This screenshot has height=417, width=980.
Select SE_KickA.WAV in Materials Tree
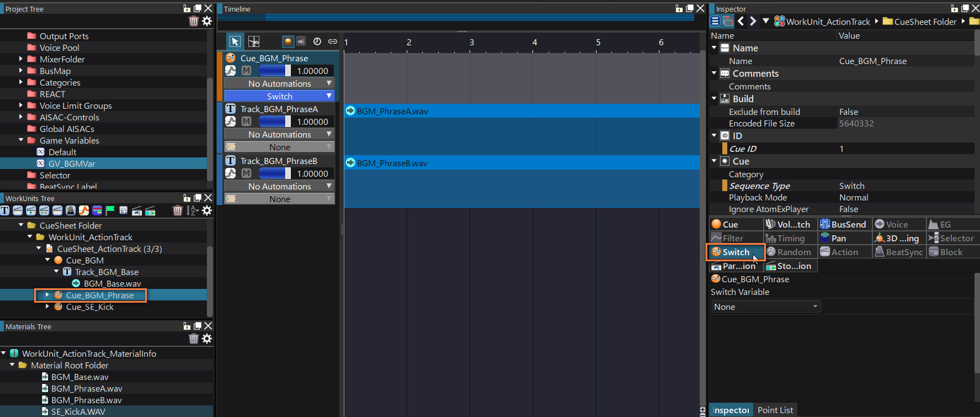[78, 411]
